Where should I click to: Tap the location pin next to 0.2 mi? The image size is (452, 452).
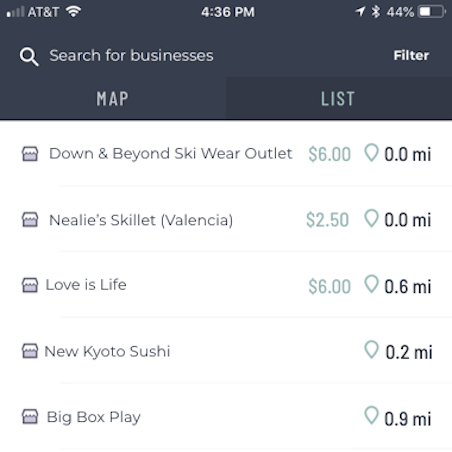coord(371,350)
